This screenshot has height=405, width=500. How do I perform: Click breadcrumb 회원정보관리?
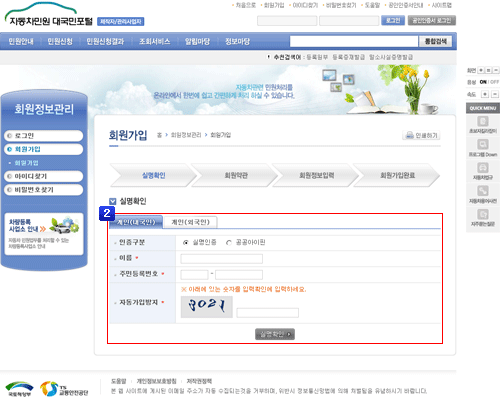(186, 135)
